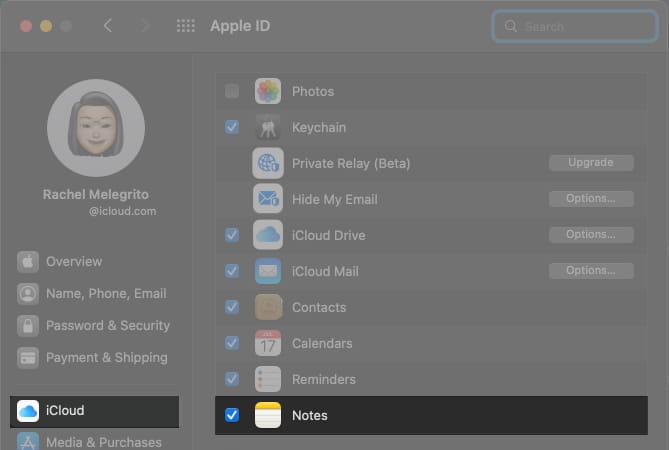Image resolution: width=669 pixels, height=450 pixels.
Task: Click Upgrade for Private Relay
Action: [591, 163]
